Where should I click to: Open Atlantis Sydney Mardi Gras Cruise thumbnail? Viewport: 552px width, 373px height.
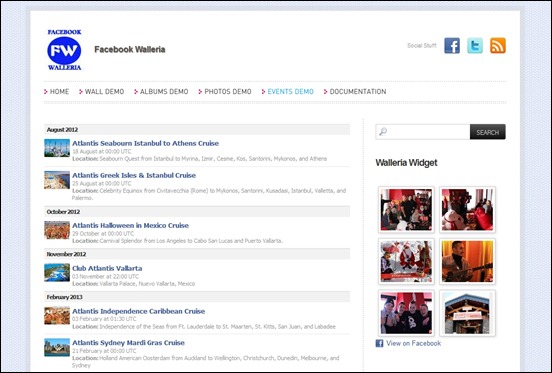pyautogui.click(x=57, y=347)
